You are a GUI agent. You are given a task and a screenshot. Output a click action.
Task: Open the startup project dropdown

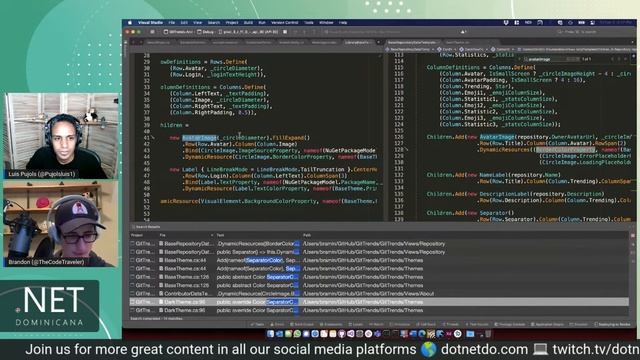pyautogui.click(x=178, y=32)
